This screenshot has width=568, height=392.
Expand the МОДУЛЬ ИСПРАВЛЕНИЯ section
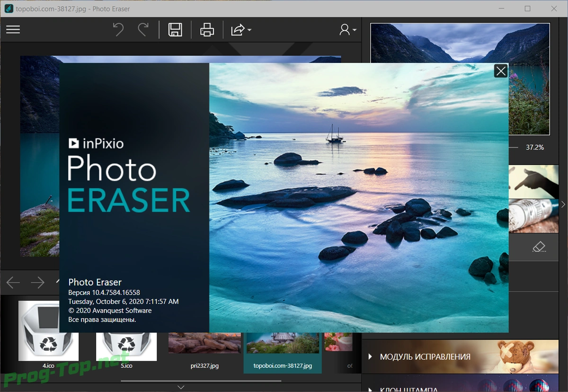pos(460,356)
